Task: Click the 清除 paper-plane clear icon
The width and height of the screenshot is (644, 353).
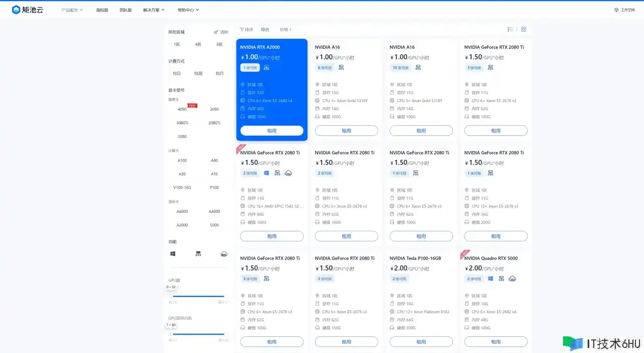Action: [216, 32]
